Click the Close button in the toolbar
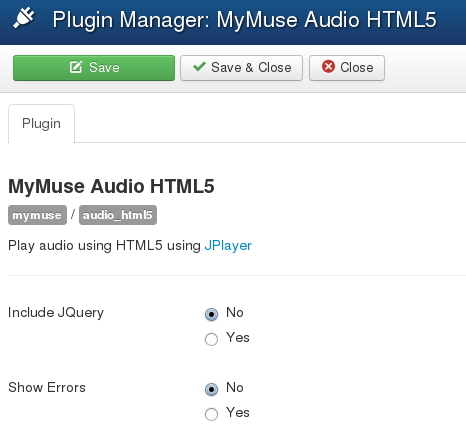The height and width of the screenshot is (441, 466). pos(347,68)
